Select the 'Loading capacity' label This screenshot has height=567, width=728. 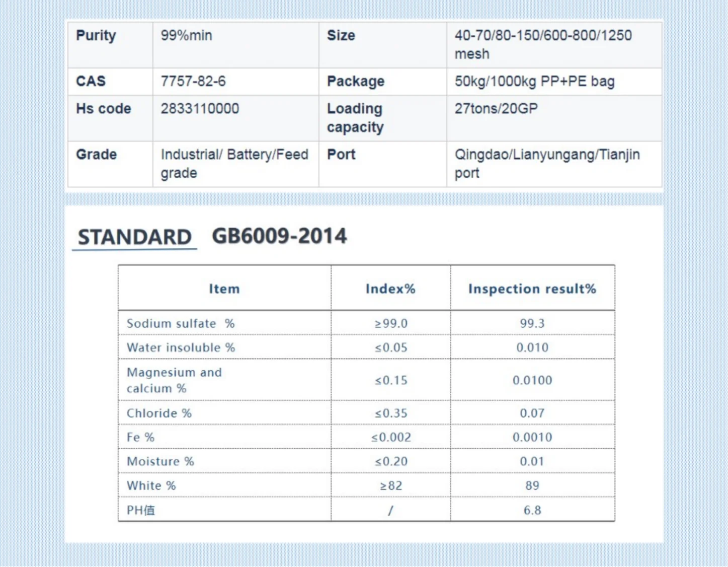[x=355, y=118]
